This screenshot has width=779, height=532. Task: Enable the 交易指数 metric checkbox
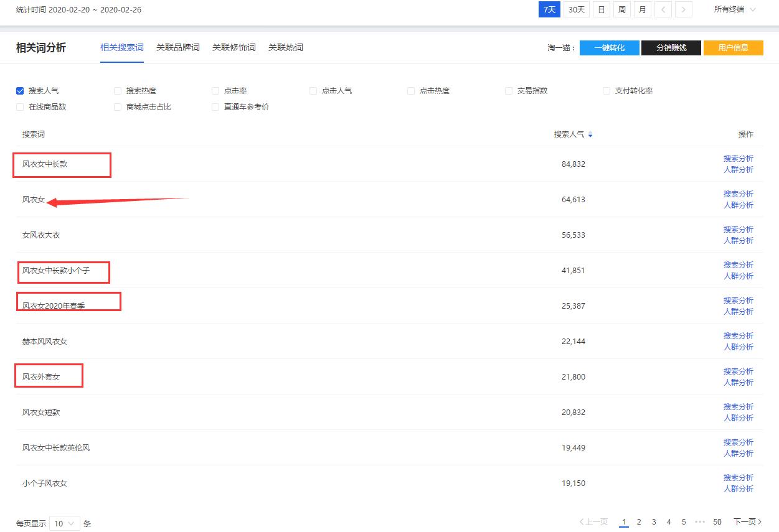[x=508, y=90]
